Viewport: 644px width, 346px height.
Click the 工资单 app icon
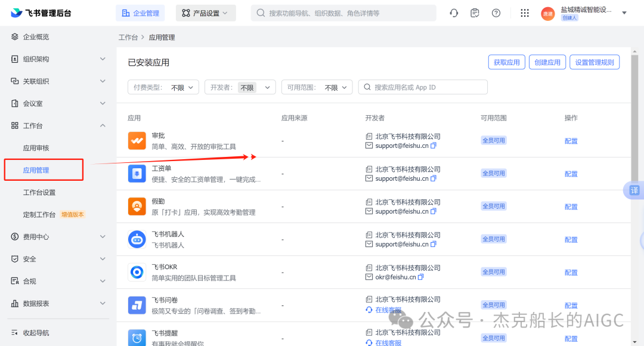(137, 174)
